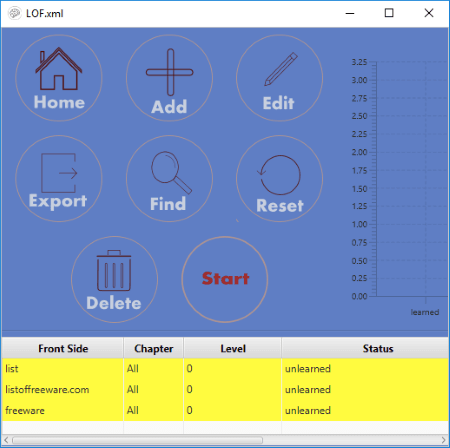Sort the table by Status column

365,348
